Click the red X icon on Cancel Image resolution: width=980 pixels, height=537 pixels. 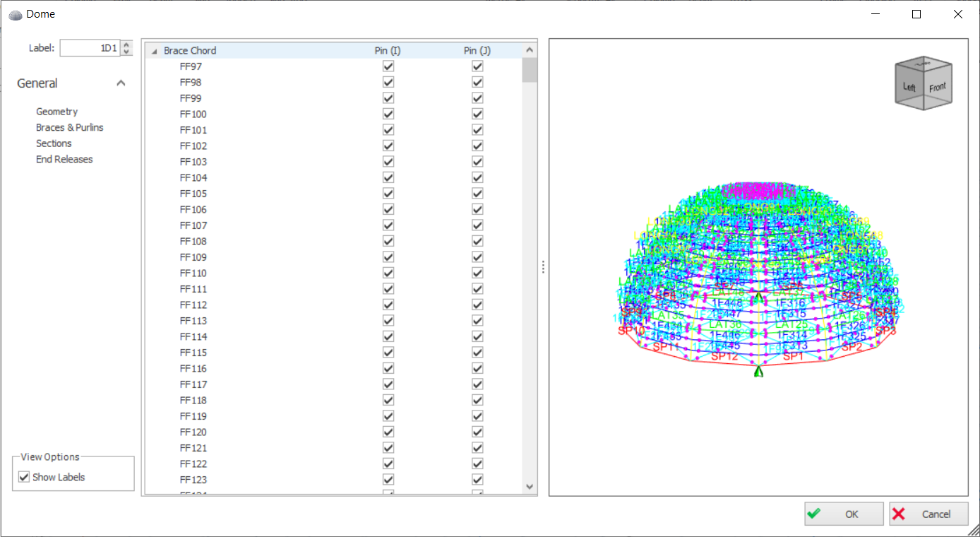click(899, 514)
